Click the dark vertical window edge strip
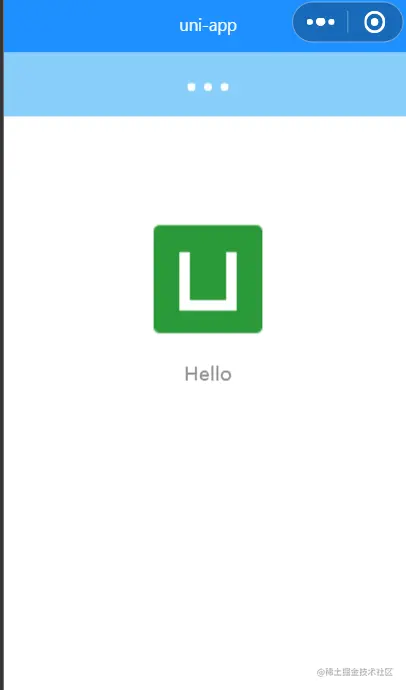Image resolution: width=406 pixels, height=690 pixels. point(2,345)
